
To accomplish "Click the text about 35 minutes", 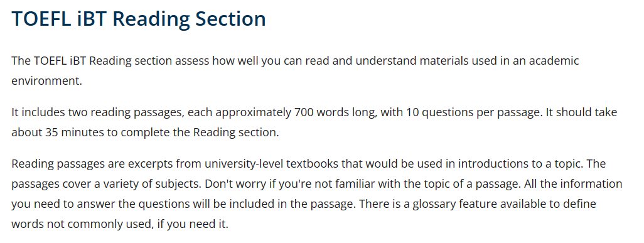I will point(51,132).
